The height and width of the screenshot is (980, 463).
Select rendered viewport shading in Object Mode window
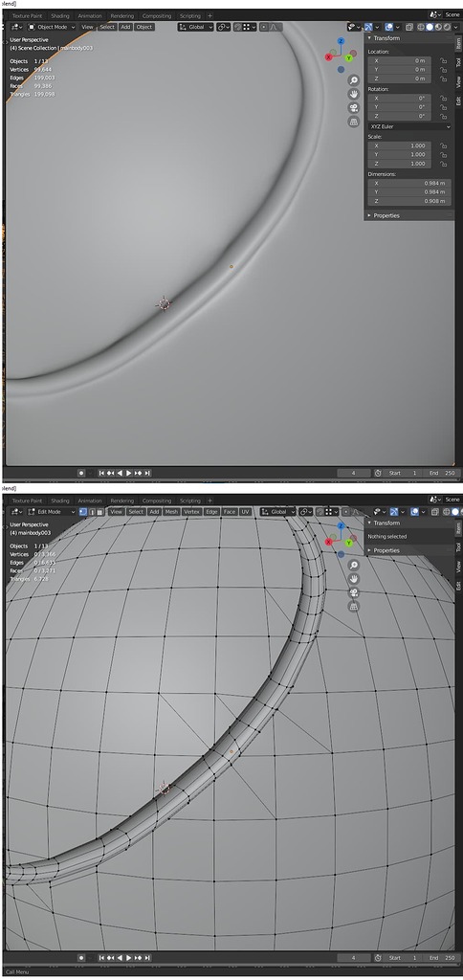pos(447,27)
